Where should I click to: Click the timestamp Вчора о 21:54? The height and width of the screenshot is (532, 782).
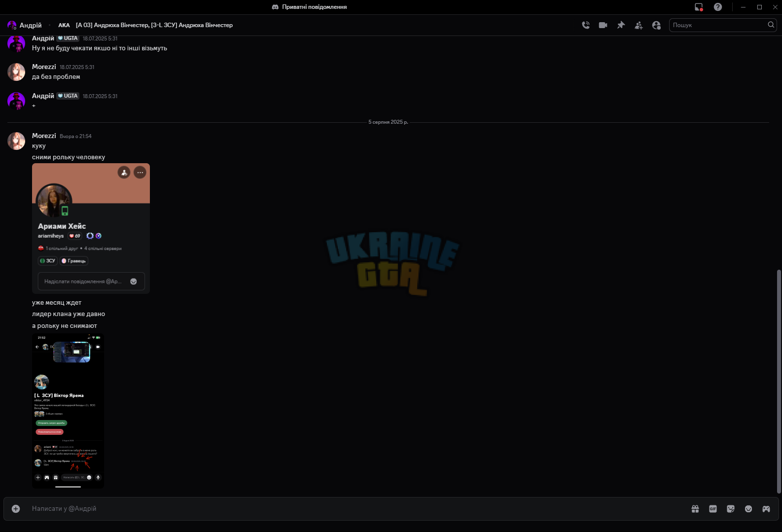pos(75,136)
